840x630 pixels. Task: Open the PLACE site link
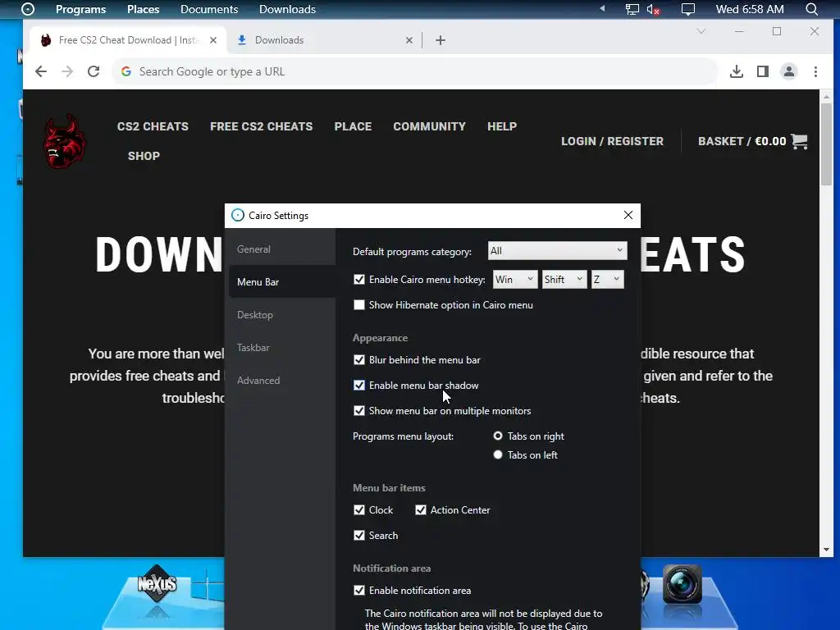tap(353, 126)
